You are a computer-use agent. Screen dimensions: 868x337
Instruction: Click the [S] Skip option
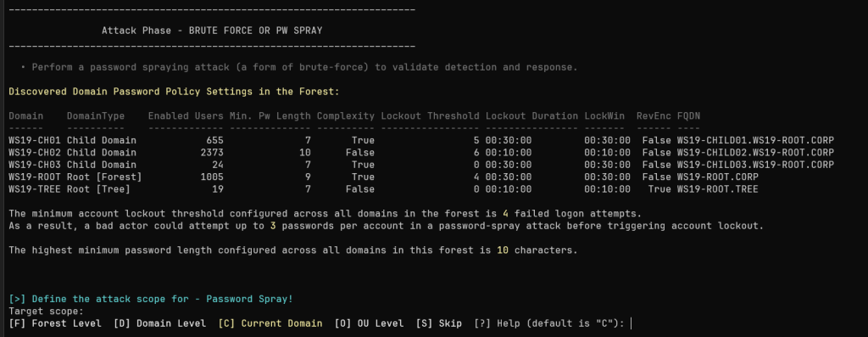[439, 323]
